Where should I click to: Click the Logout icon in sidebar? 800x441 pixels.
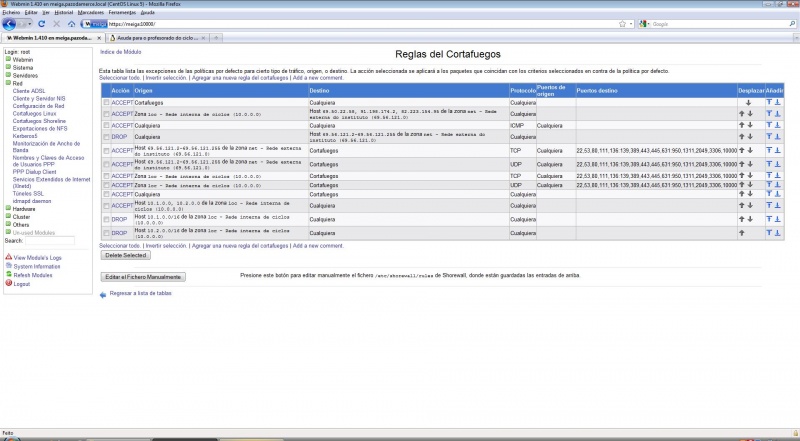click(9, 284)
